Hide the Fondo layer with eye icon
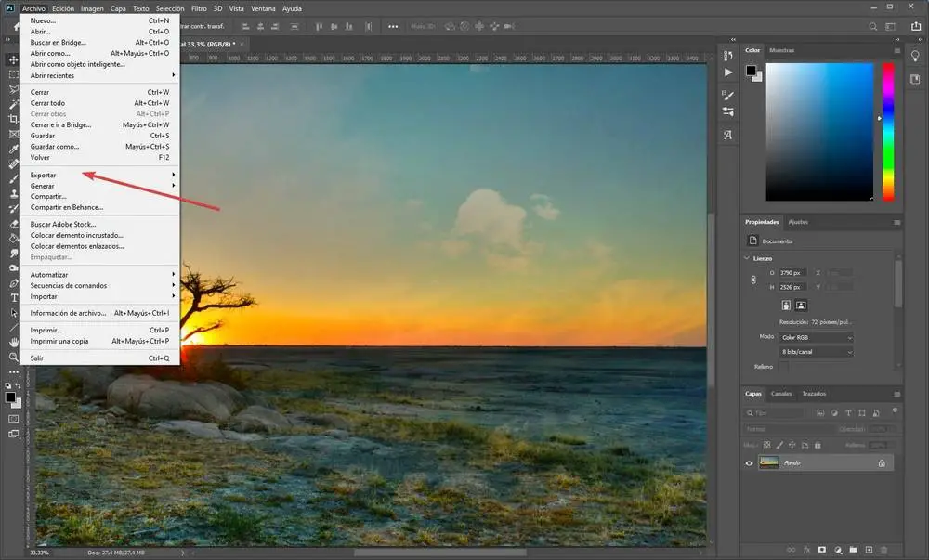The image size is (929, 560). pos(750,462)
